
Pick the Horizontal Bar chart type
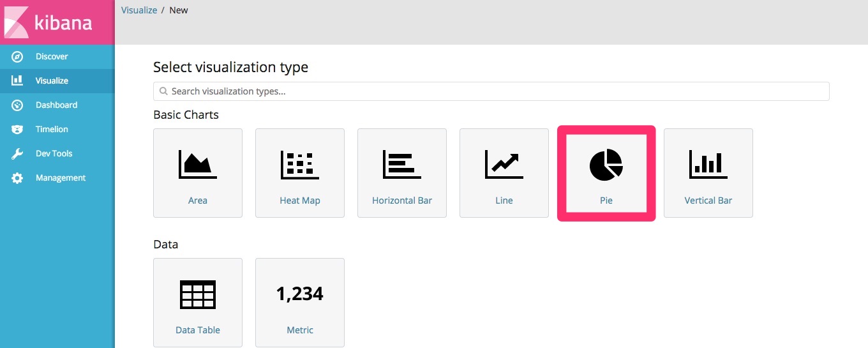402,173
